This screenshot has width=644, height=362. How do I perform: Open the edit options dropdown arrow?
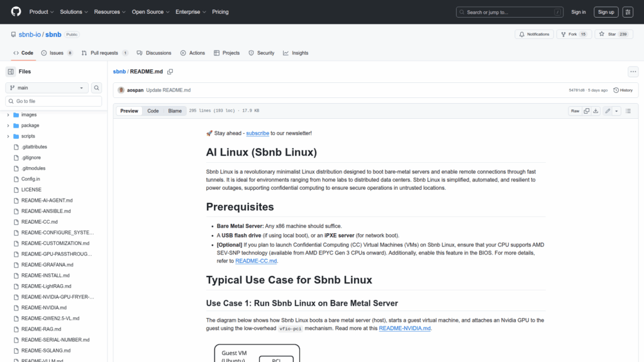[x=616, y=111]
